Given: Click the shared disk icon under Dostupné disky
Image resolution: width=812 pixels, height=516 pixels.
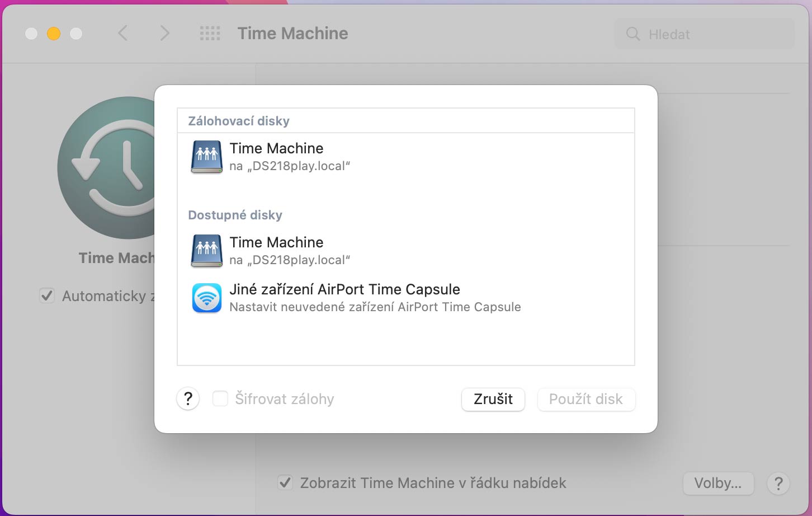Looking at the screenshot, I should click(207, 251).
